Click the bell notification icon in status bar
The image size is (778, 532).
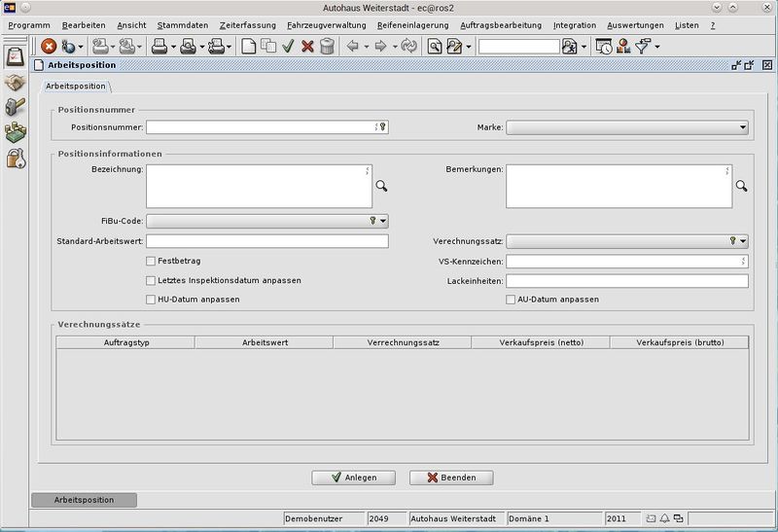pyautogui.click(x=665, y=518)
